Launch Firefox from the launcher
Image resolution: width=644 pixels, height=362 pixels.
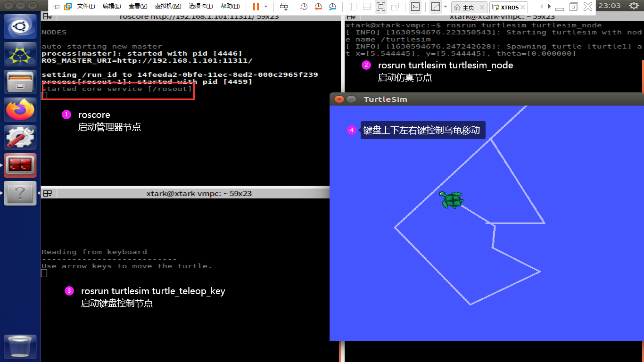(x=20, y=109)
